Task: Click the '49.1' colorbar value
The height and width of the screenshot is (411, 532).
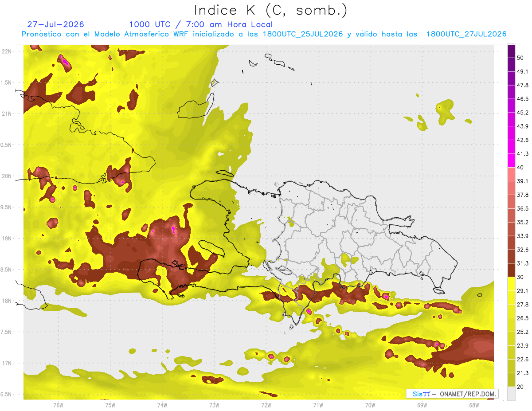Action: coord(523,71)
